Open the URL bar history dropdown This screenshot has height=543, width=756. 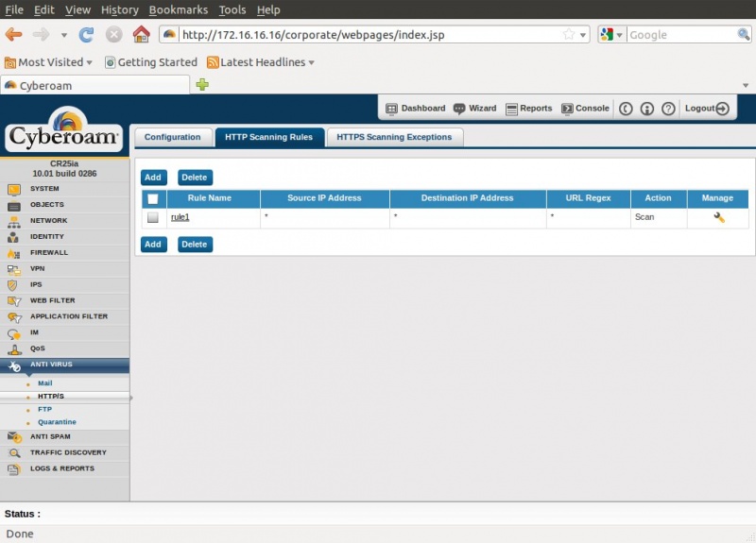[x=583, y=35]
